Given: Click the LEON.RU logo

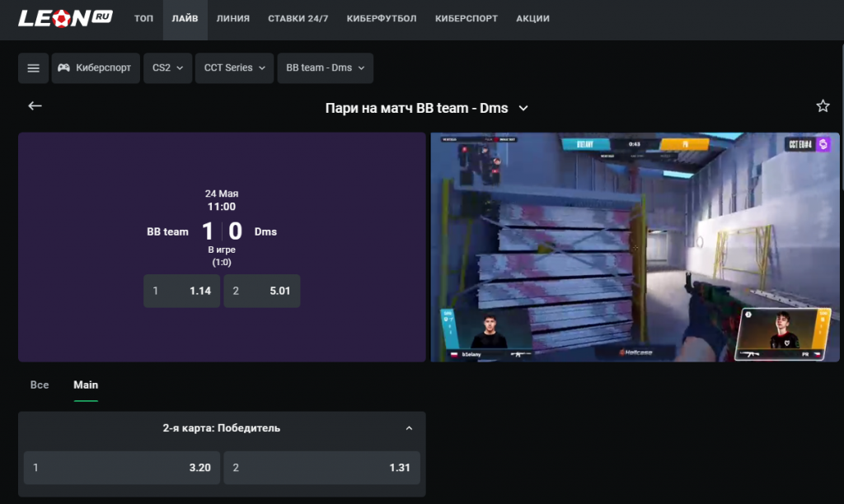Looking at the screenshot, I should tap(65, 18).
